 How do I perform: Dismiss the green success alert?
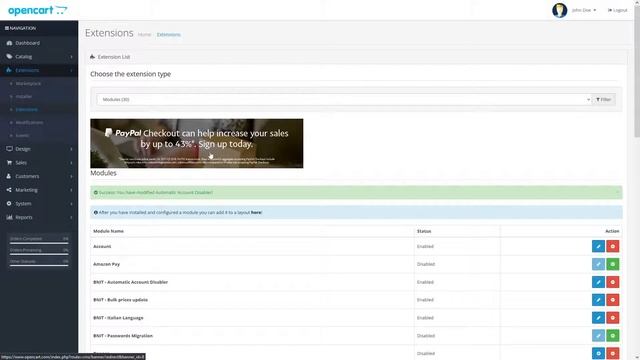(617, 192)
